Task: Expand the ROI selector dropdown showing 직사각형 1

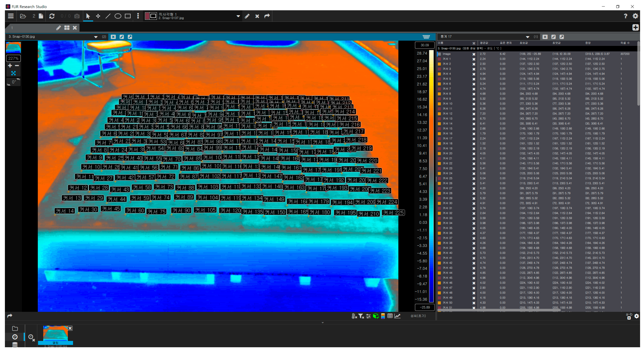Action: [x=238, y=16]
